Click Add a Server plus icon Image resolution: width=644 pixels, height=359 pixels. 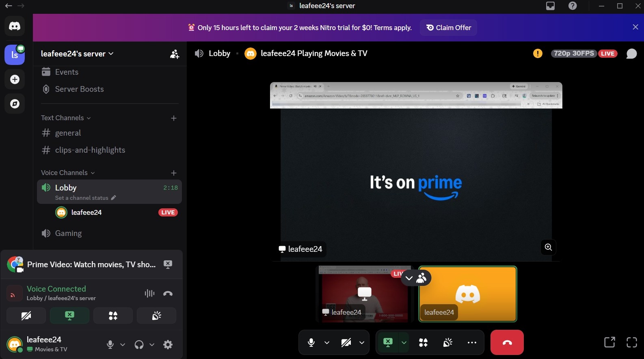(x=15, y=80)
